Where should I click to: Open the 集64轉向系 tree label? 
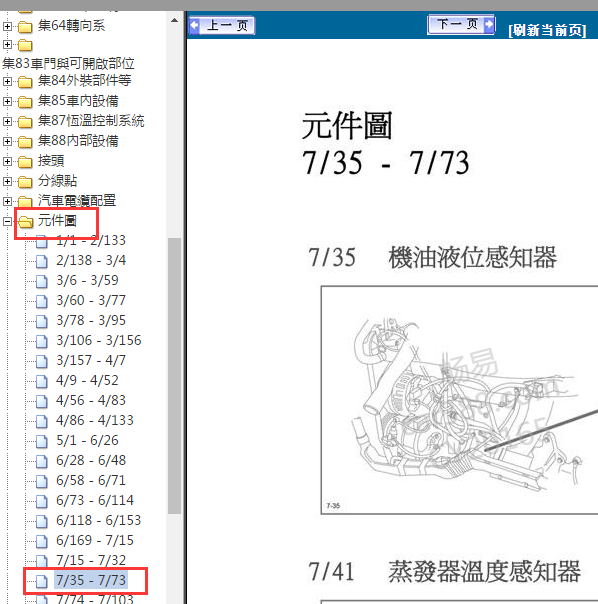pyautogui.click(x=72, y=25)
